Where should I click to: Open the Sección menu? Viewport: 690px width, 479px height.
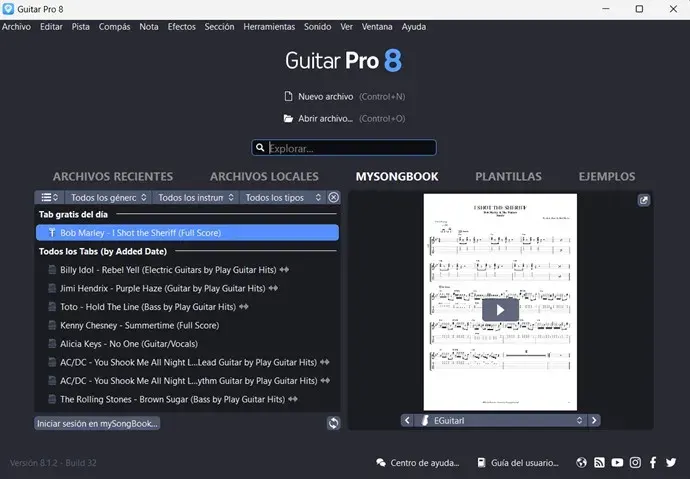(219, 27)
